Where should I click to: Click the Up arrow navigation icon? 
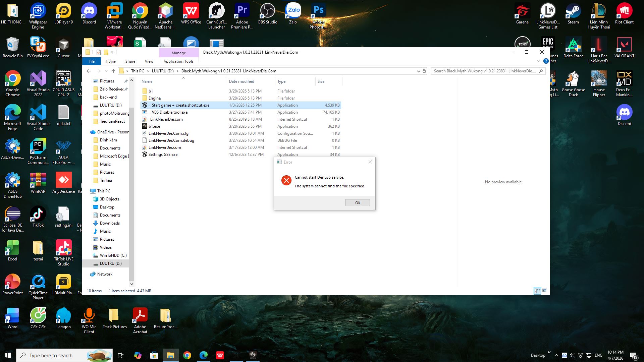point(113,71)
